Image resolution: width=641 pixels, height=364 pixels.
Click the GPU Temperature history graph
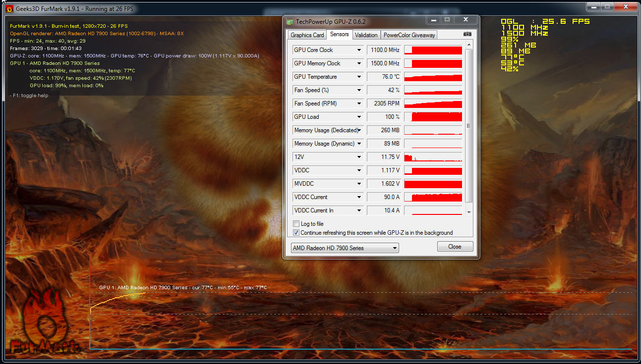(x=433, y=77)
